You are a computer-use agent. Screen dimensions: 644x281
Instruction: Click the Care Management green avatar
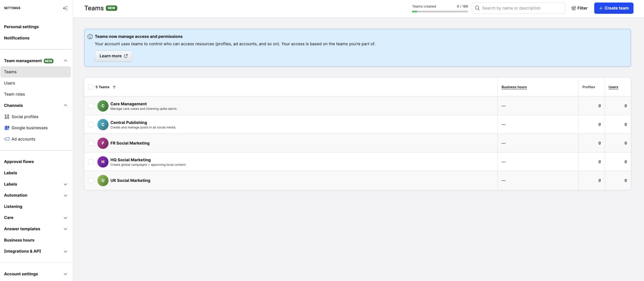[x=103, y=106]
